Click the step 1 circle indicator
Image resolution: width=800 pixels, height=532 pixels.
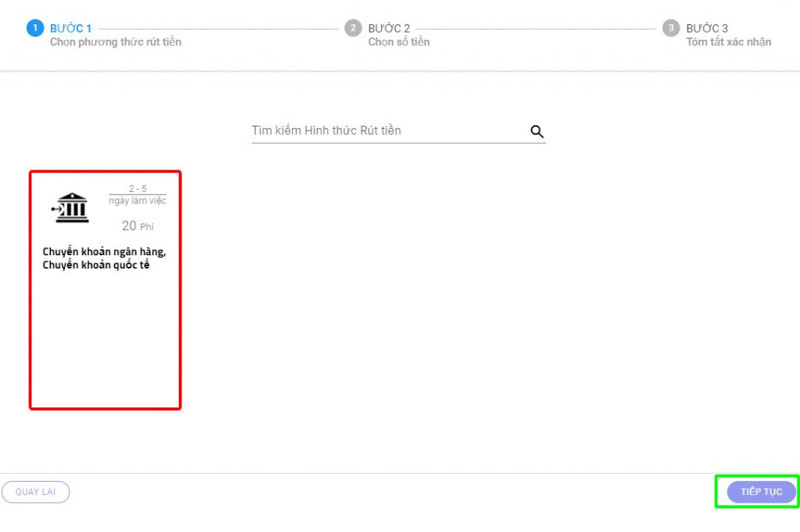coord(35,28)
